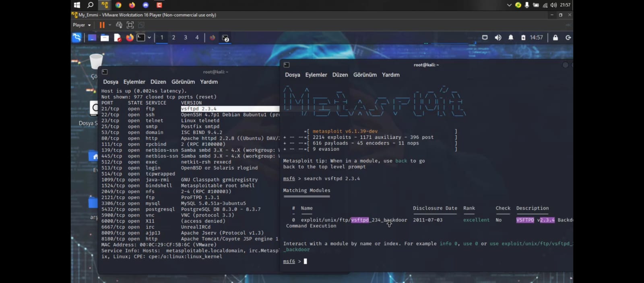Switch to workspace 2
This screenshot has width=644, height=283.
point(173,37)
